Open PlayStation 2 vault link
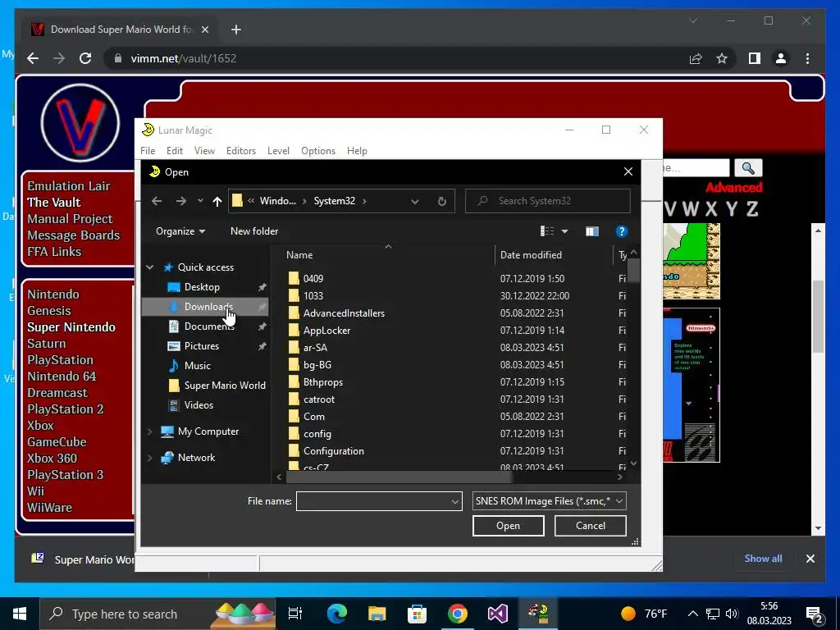This screenshot has height=630, width=840. [66, 409]
